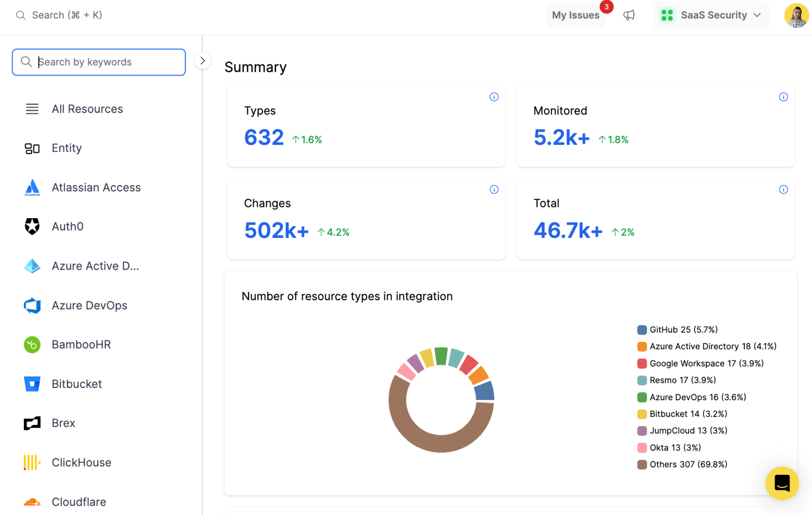
Task: Click the 632 Types value
Action: click(x=264, y=137)
